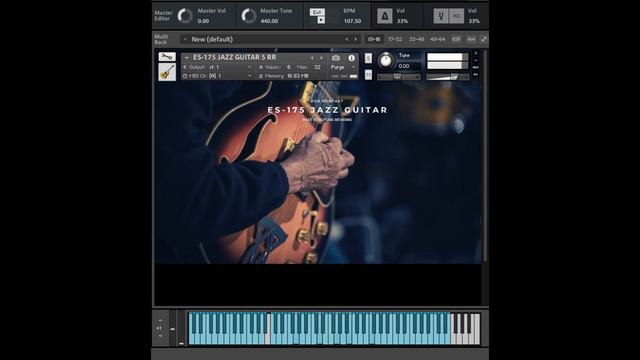Image resolution: width=640 pixels, height=360 pixels.
Task: Click the instrument Tune value 0.00
Action: 404,66
